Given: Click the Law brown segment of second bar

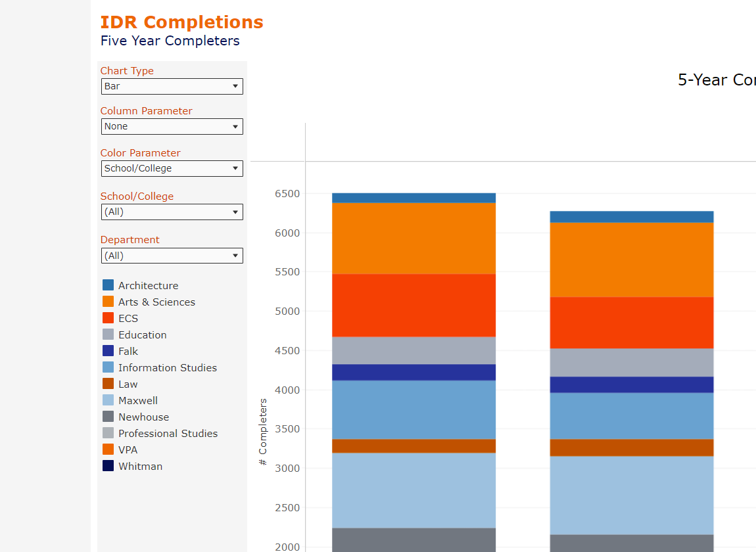Looking at the screenshot, I should (632, 448).
